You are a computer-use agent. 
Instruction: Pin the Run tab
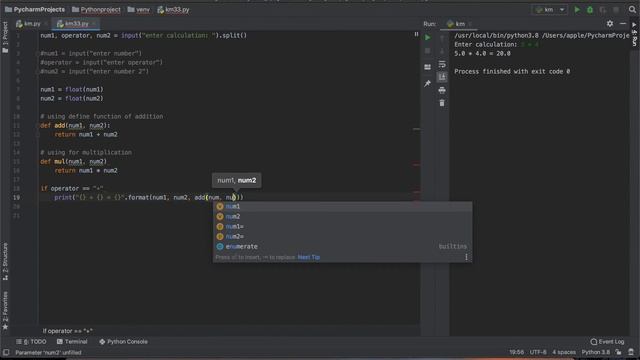click(427, 83)
